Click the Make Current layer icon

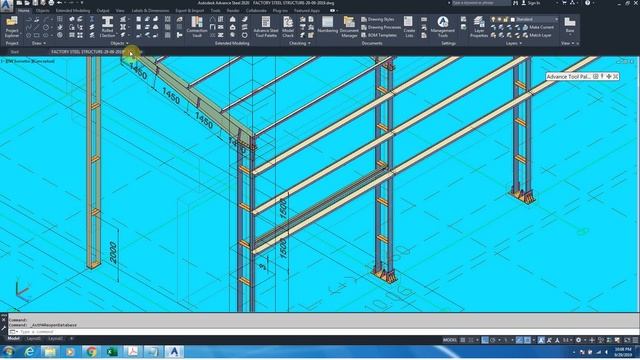click(526, 27)
